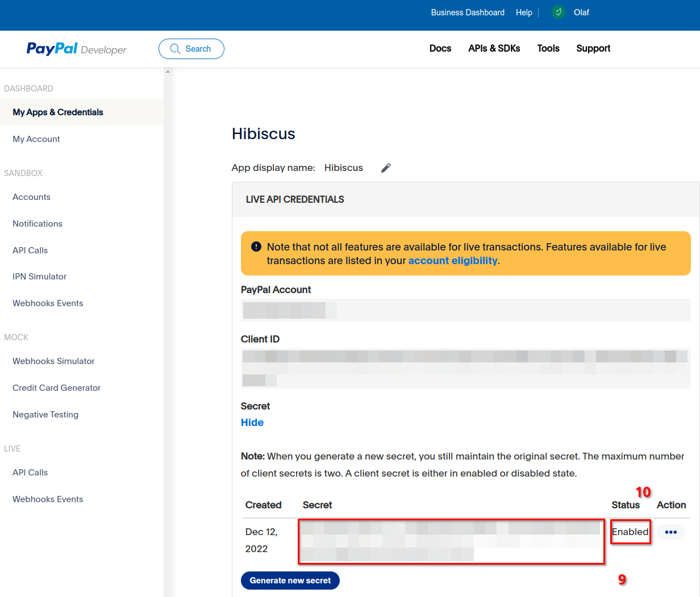Click the Enabled status value
This screenshot has height=597, width=700.
click(630, 532)
